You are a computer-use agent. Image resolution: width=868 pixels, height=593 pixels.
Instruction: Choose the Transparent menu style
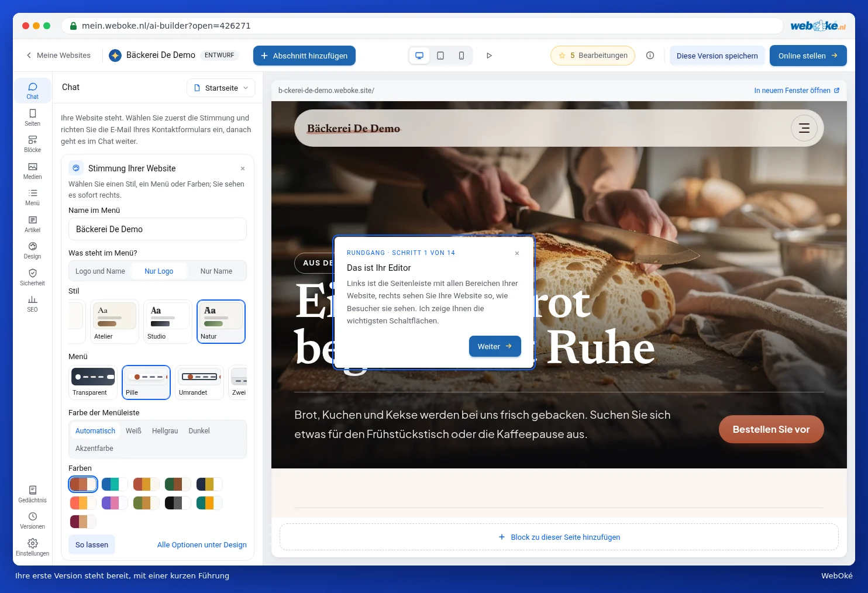click(x=93, y=382)
